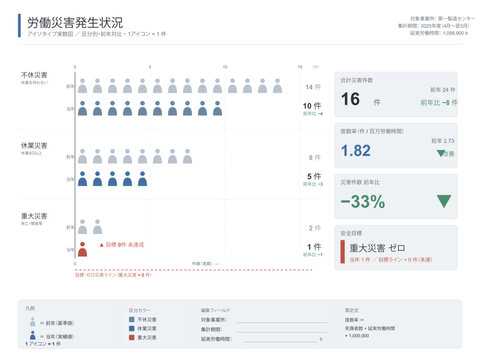
Task: Click the red bar in the 安全目標 card
Action: pos(342,252)
